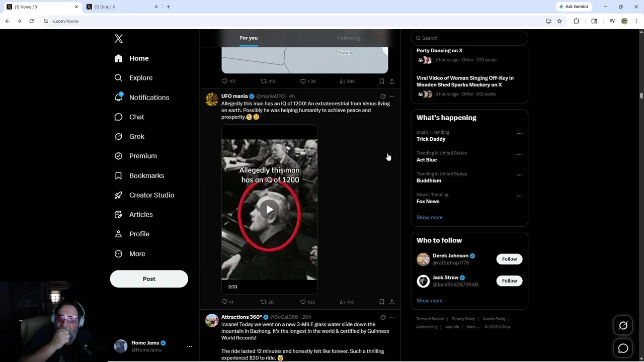
Task: Click the Post button
Action: point(149,279)
